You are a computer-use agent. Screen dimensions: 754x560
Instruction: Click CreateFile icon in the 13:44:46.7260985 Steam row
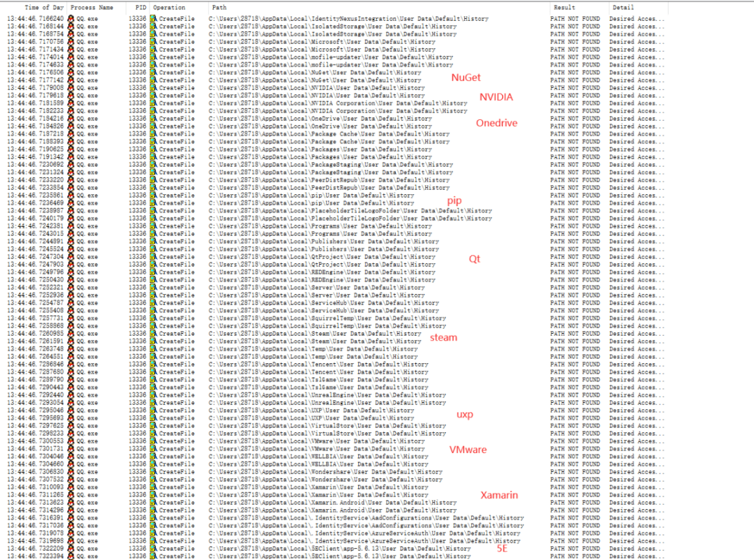point(154,334)
